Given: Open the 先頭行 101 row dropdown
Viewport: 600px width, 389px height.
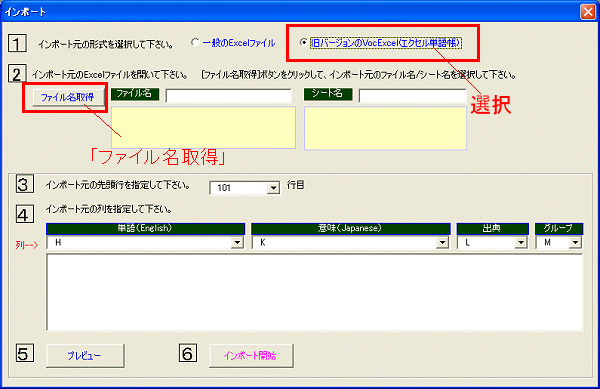Looking at the screenshot, I should pos(273,188).
